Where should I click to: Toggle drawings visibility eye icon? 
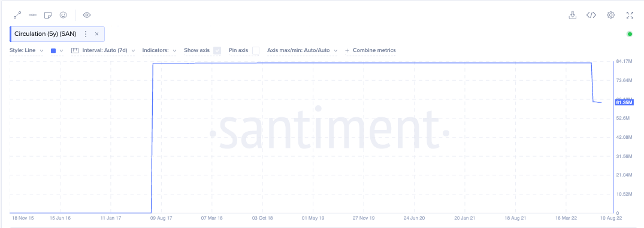[87, 15]
